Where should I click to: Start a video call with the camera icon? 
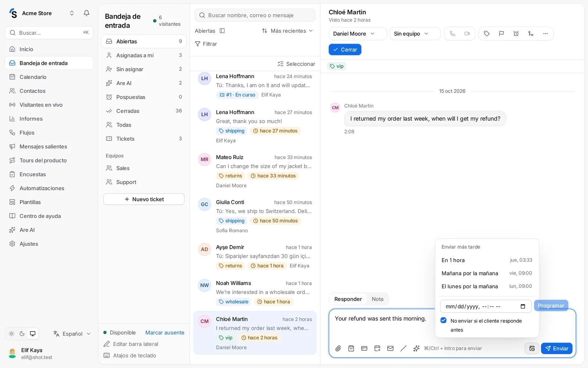coord(467,33)
